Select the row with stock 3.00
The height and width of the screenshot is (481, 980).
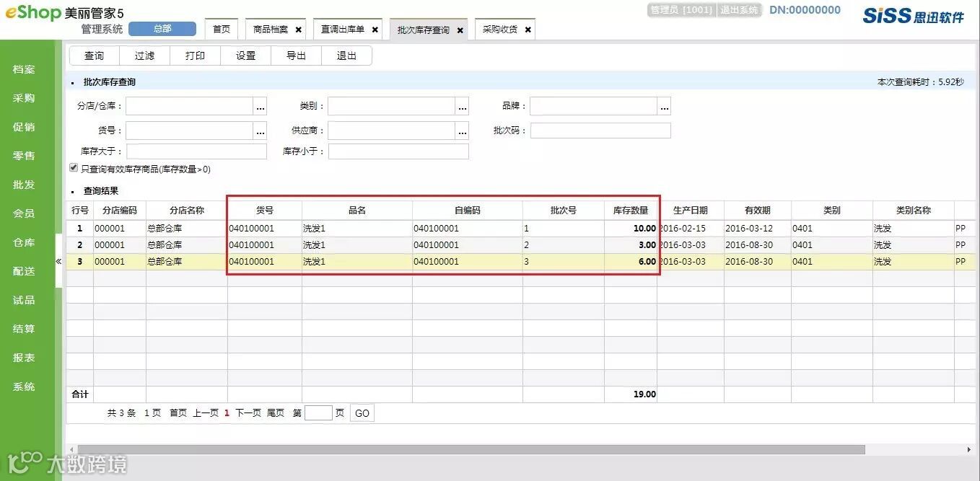pos(522,245)
